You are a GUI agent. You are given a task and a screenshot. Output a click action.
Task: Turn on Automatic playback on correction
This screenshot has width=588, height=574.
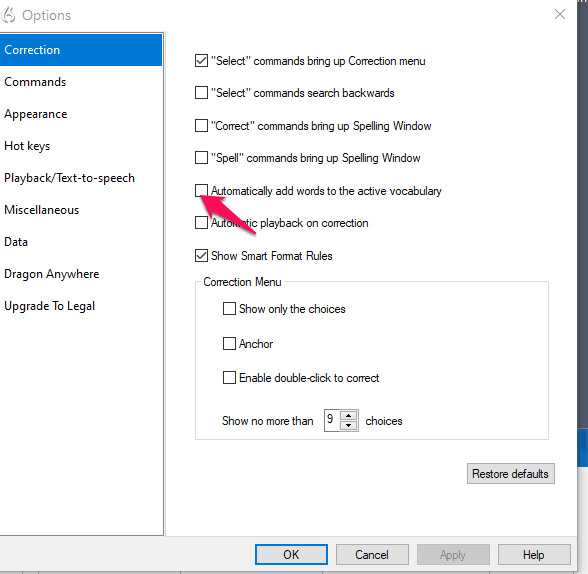(x=201, y=223)
